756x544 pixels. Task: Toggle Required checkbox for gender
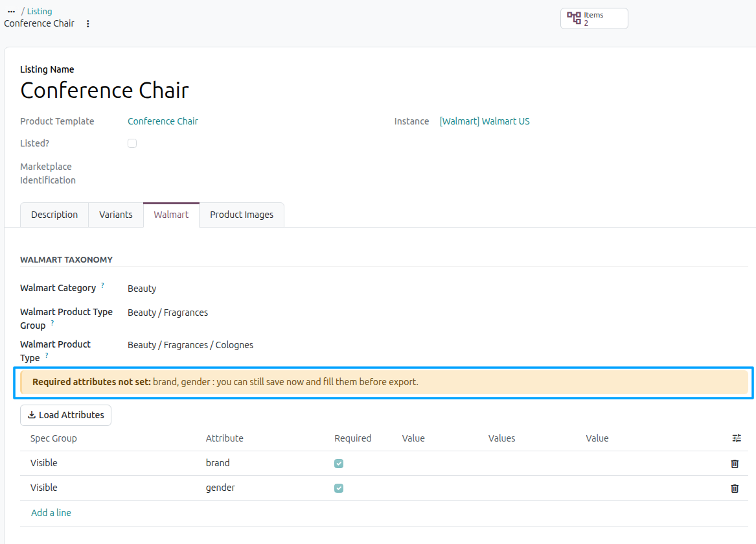pos(339,488)
